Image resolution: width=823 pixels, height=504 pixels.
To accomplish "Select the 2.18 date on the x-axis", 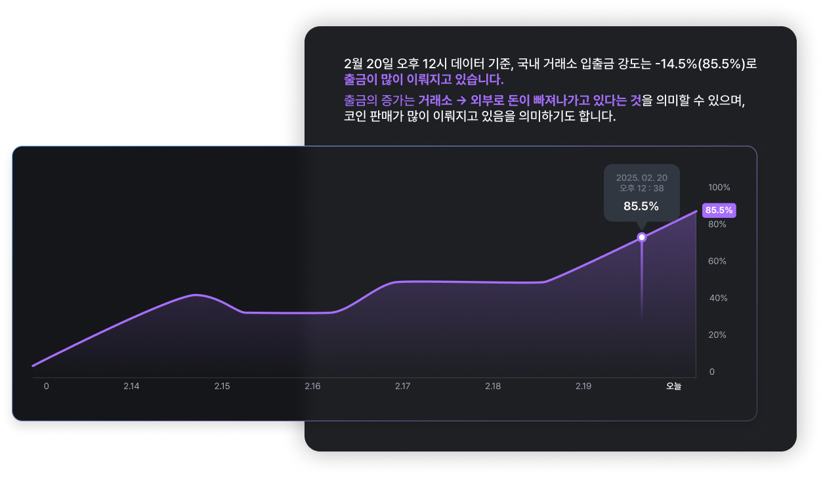I will [493, 387].
